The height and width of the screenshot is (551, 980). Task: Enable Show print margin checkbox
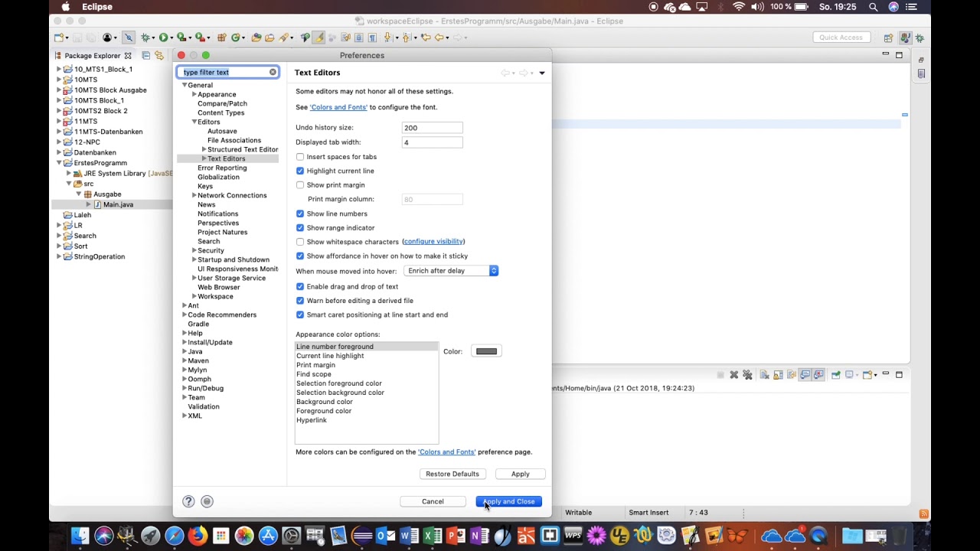point(300,185)
